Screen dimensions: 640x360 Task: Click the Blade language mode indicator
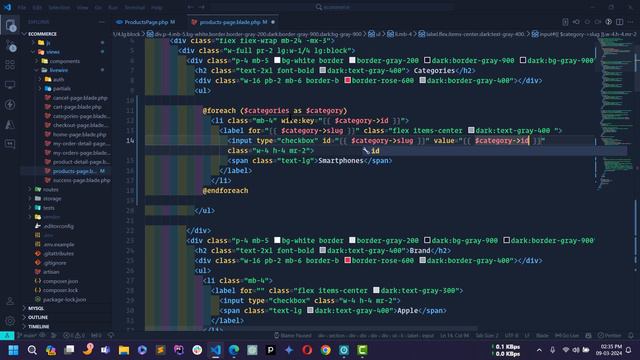542,336
